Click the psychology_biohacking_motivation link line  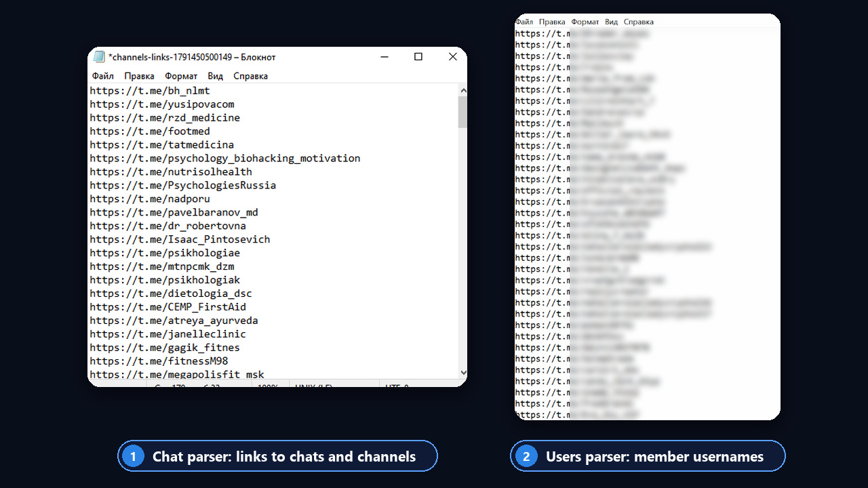(225, 159)
